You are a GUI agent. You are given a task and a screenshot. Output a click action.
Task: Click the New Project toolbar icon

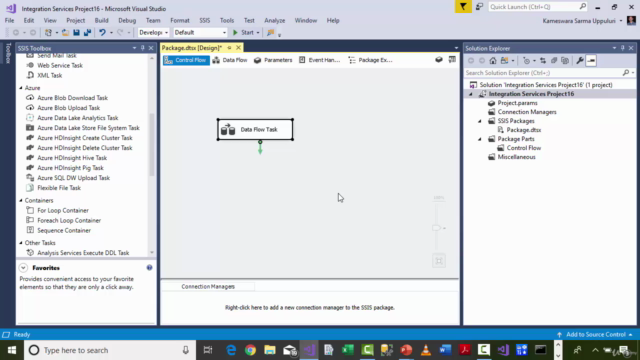click(48, 33)
